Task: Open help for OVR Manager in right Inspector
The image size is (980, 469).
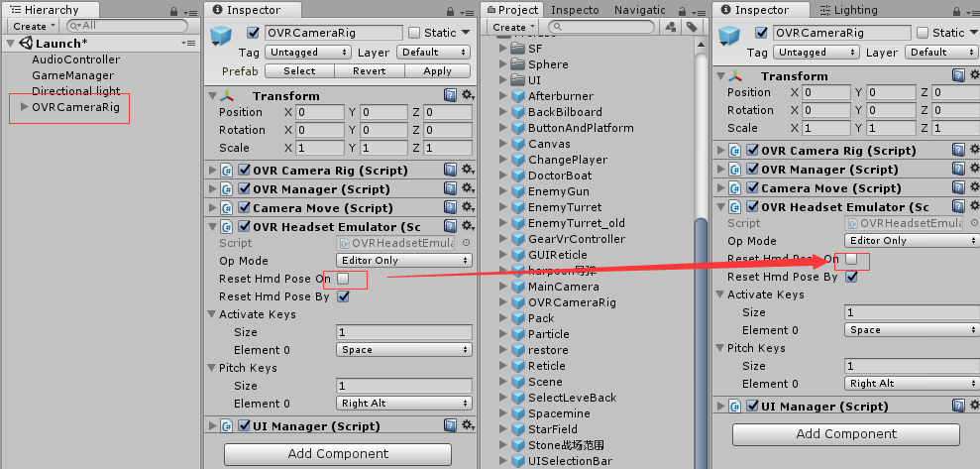Action: pyautogui.click(x=958, y=169)
